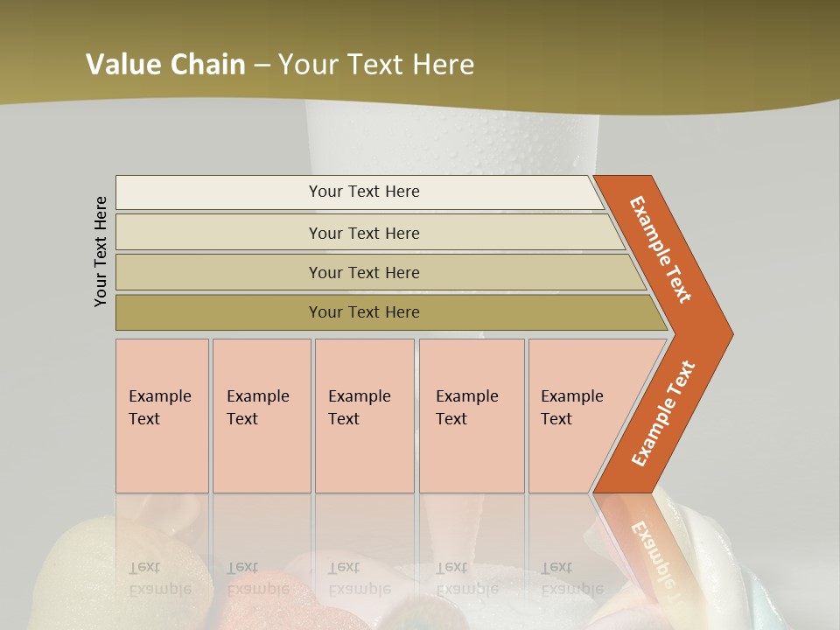The width and height of the screenshot is (840, 630).
Task: Select the fifth pink box with angled edge
Action: pyautogui.click(x=577, y=416)
